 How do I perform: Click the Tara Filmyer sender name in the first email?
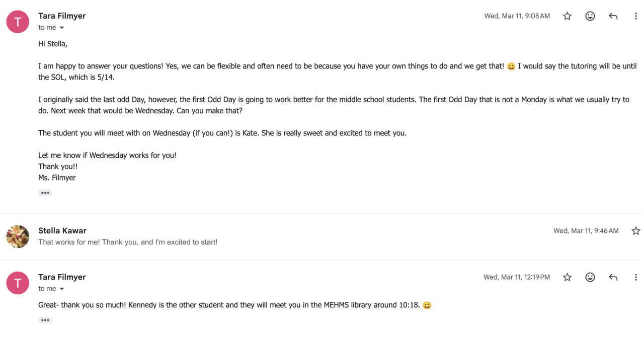[62, 16]
